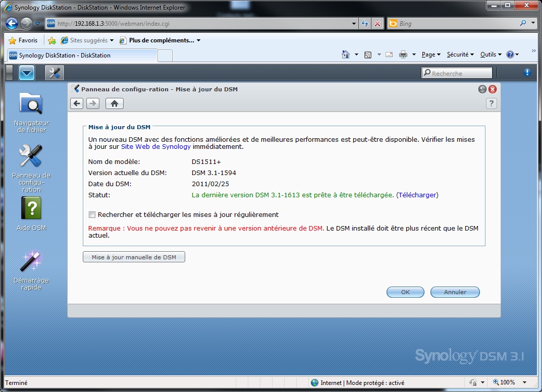The image size is (542, 392).
Task: Click the Internet Explorer help icon
Action: tap(510, 54)
